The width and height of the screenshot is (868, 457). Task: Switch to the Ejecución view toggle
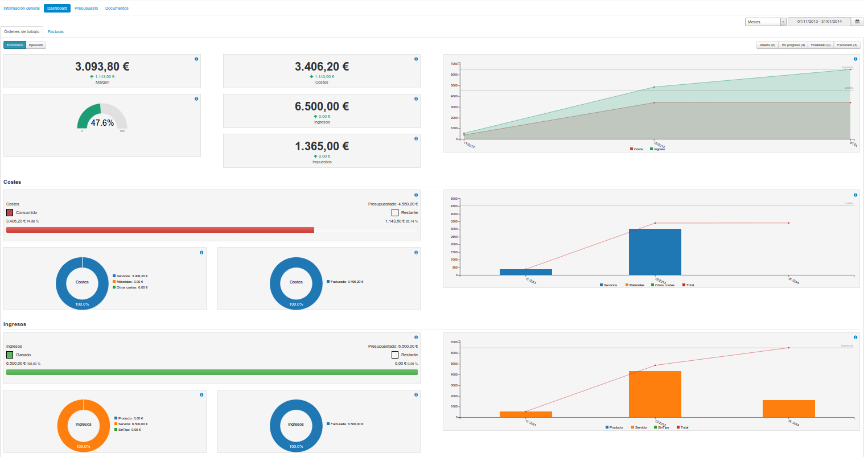(x=36, y=45)
